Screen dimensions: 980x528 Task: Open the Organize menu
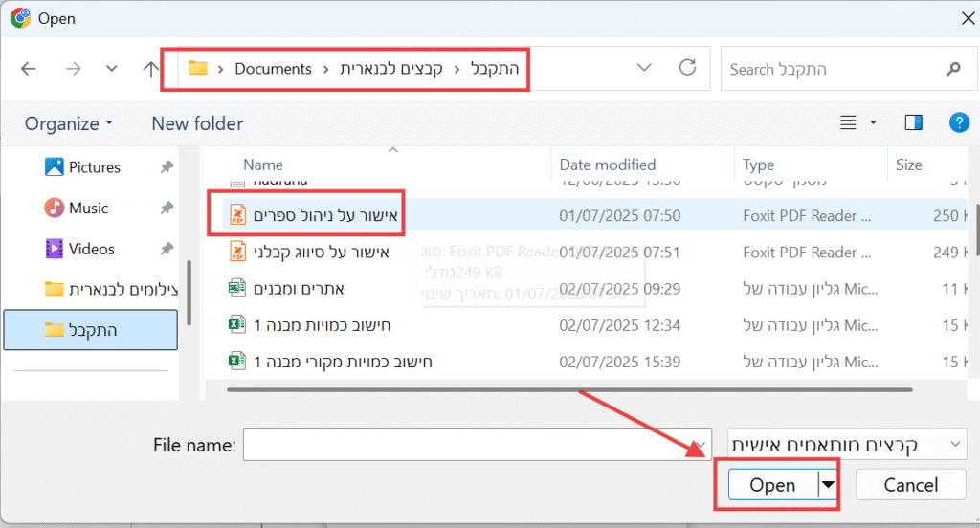point(69,123)
